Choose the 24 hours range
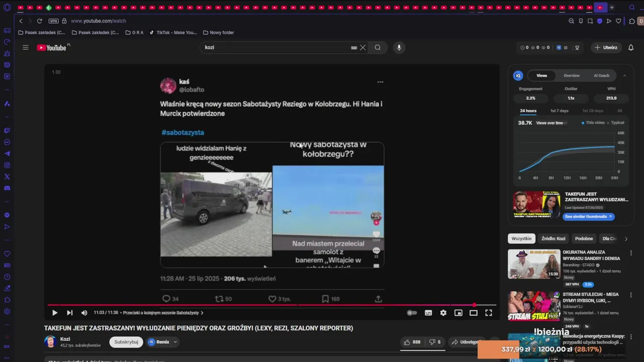This screenshot has width=644, height=362. pos(528,111)
